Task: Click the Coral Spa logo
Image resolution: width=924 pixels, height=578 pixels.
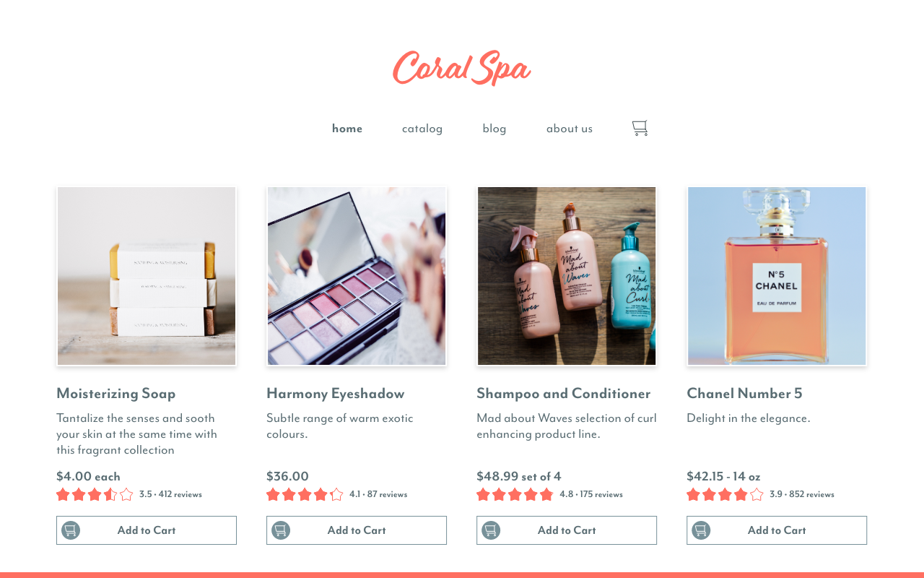Action: coord(462,68)
